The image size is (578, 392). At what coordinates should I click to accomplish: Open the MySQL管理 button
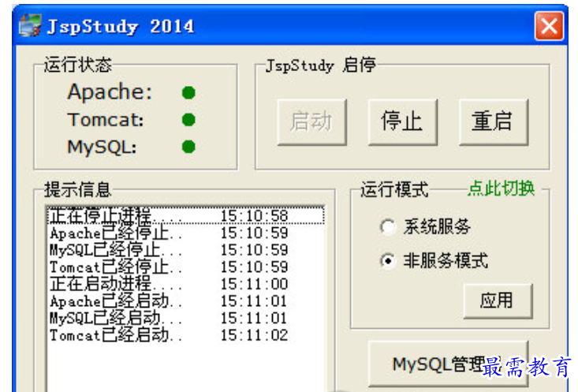[x=448, y=364]
